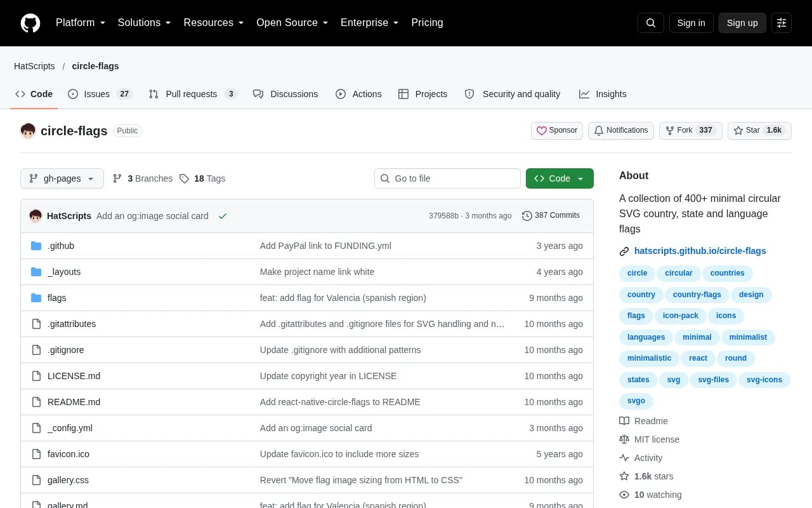
Task: Go to the Insights tab
Action: [x=603, y=94]
